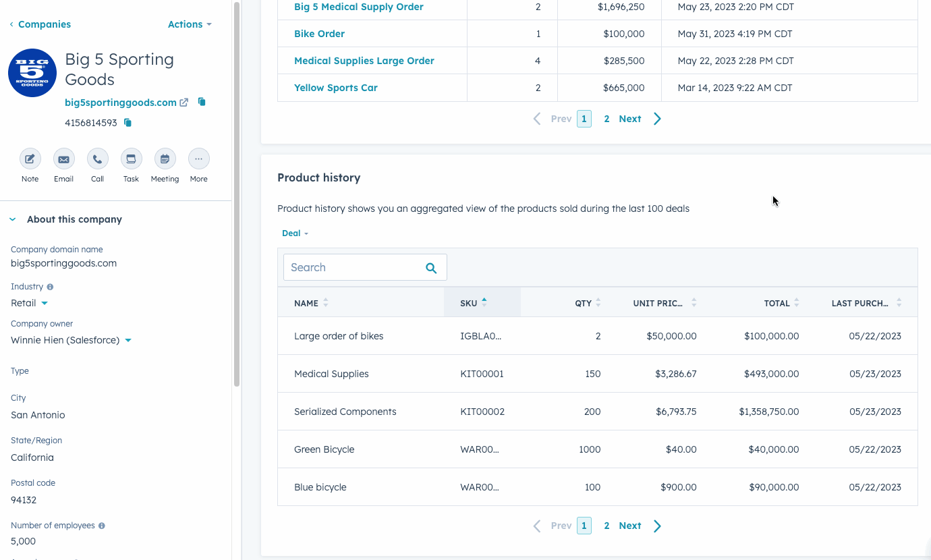
Task: Click the Mar 14, 2023 9:22 AM CDT date
Action: 735,88
